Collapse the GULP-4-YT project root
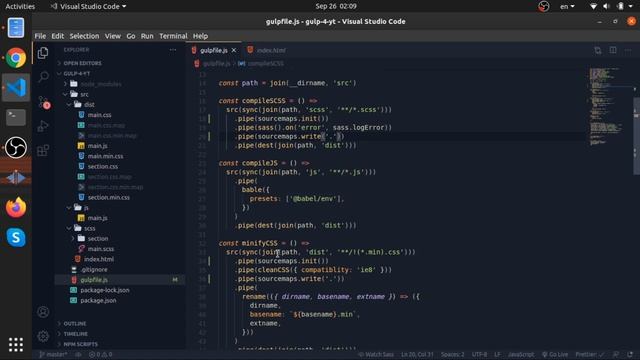The width and height of the screenshot is (640, 360). [x=75, y=73]
